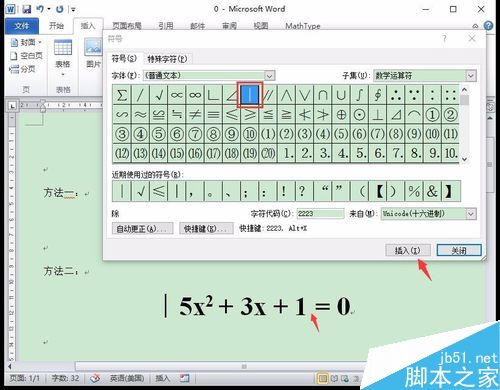This screenshot has height=390, width=500.
Task: Click the ruler tab selector L button
Action: click(x=12, y=106)
